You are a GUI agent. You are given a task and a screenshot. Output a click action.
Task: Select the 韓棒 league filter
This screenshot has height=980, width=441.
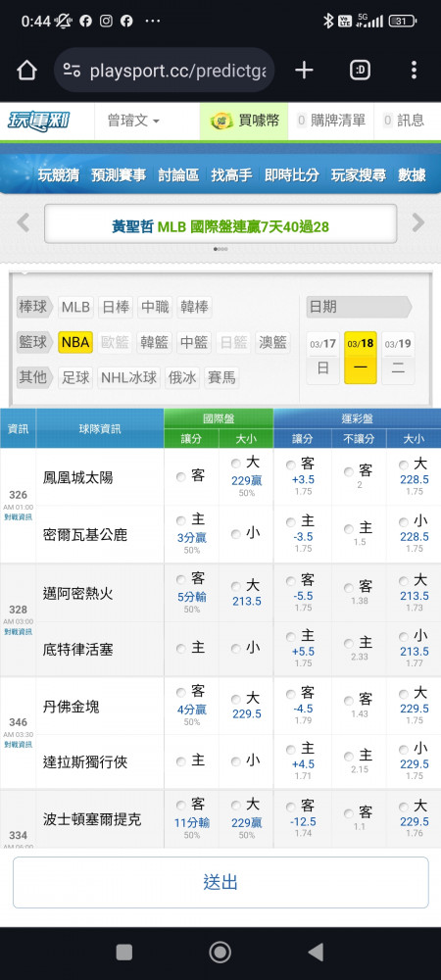(194, 307)
